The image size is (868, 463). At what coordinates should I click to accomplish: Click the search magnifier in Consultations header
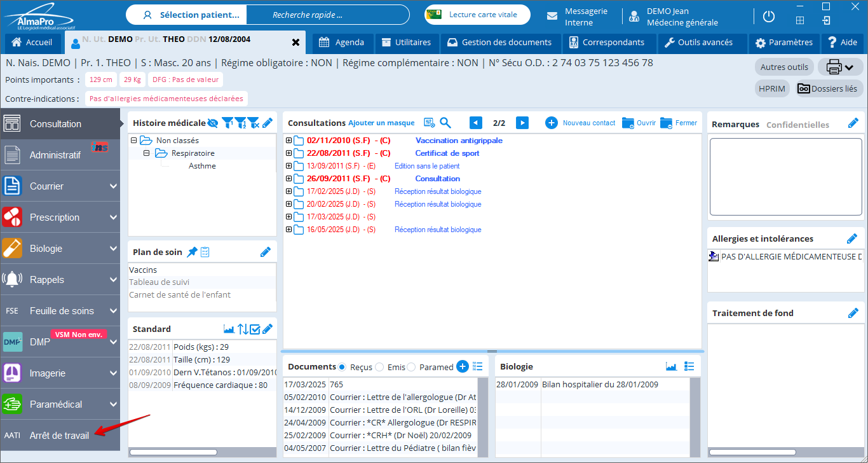(x=445, y=123)
